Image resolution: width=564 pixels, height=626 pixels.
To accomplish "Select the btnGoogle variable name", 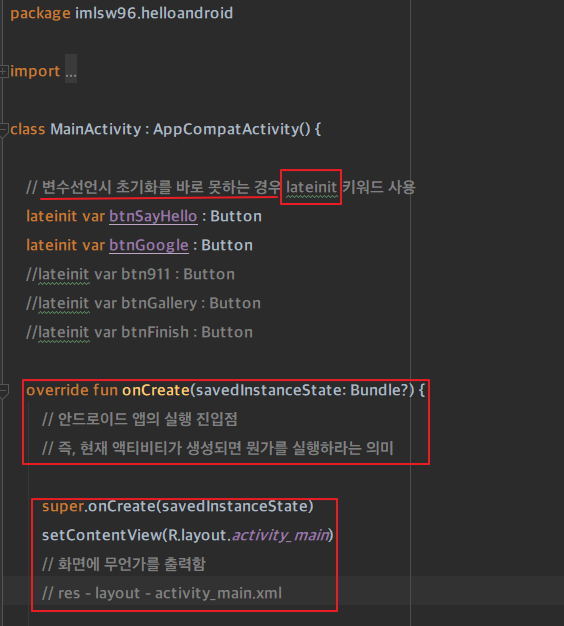I will tap(148, 245).
